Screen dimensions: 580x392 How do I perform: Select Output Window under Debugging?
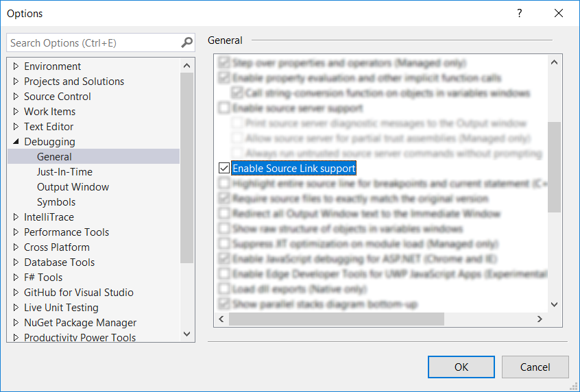pyautogui.click(x=73, y=187)
